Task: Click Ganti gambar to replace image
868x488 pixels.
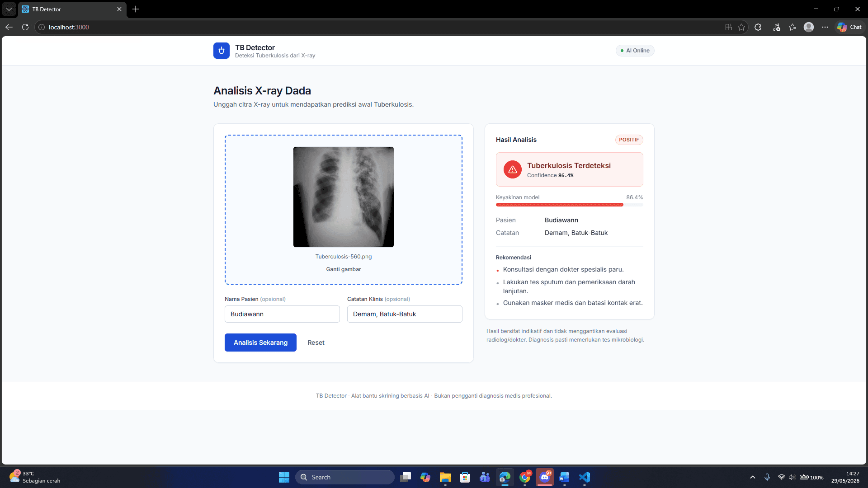Action: (344, 269)
